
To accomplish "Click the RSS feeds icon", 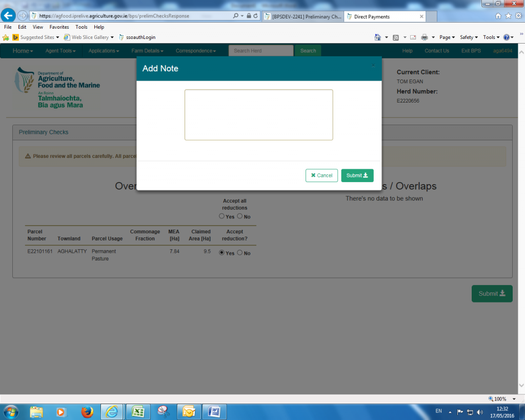I will click(x=396, y=37).
